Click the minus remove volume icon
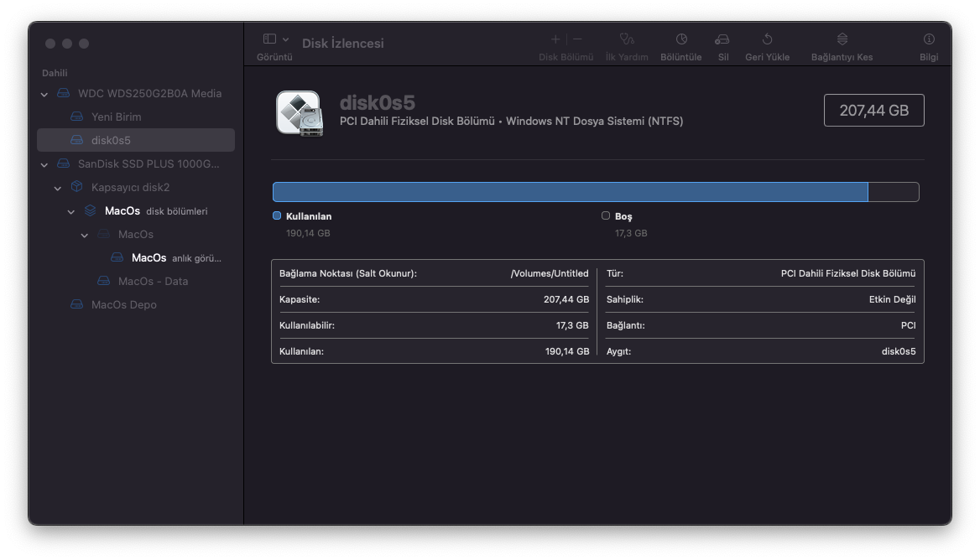The height and width of the screenshot is (560, 980). pos(577,39)
